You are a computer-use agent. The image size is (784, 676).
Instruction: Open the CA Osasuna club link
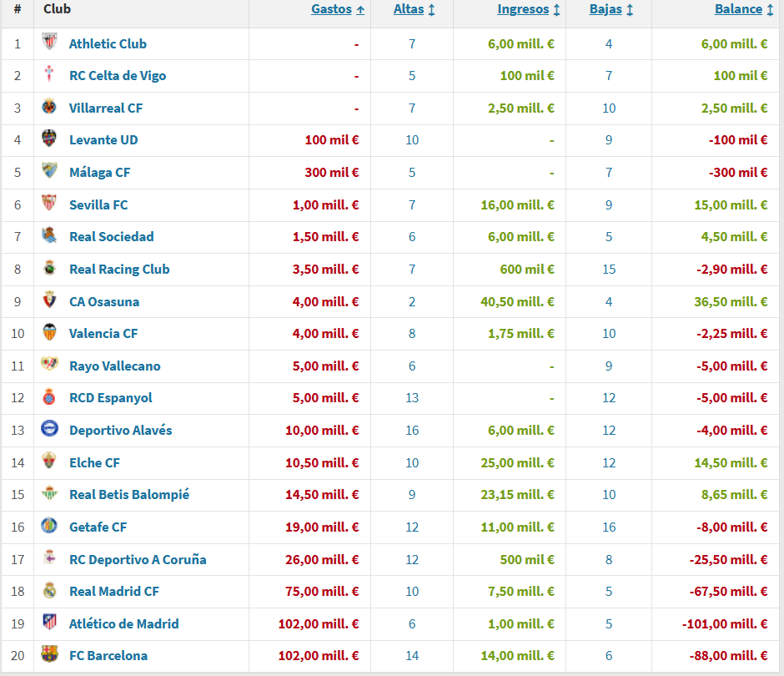click(104, 302)
